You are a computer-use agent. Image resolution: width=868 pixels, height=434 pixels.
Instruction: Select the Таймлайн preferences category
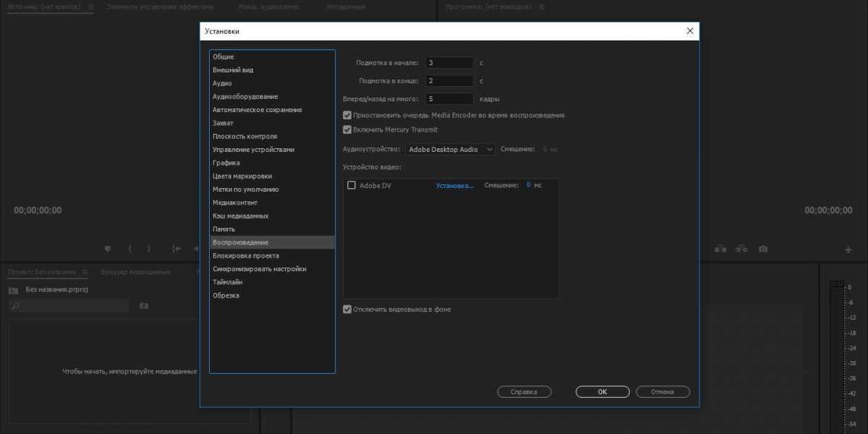(227, 282)
